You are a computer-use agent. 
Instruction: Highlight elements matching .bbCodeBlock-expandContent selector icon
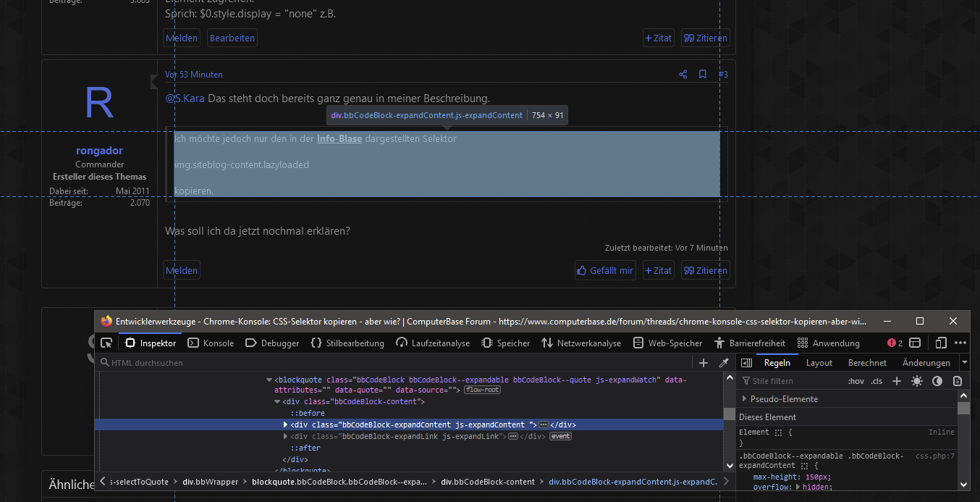pyautogui.click(x=804, y=466)
